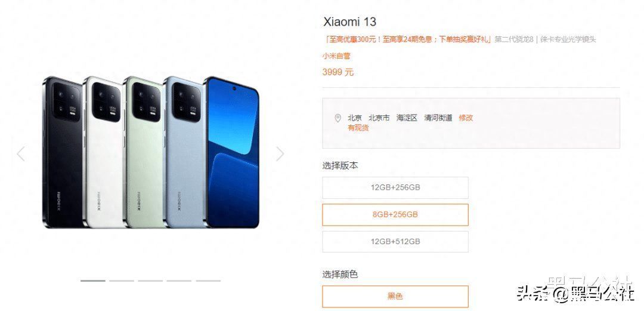Select the 12GB+512GB version
Image resolution: width=644 pixels, height=311 pixels.
click(395, 242)
